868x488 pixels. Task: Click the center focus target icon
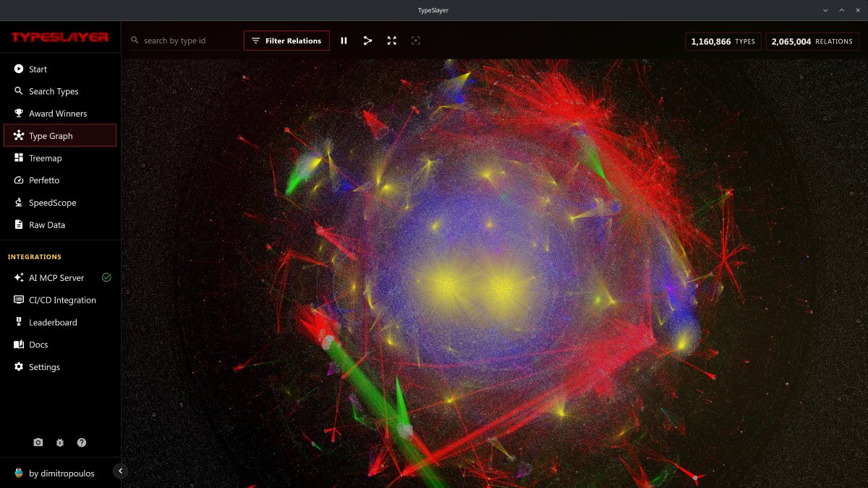[415, 41]
